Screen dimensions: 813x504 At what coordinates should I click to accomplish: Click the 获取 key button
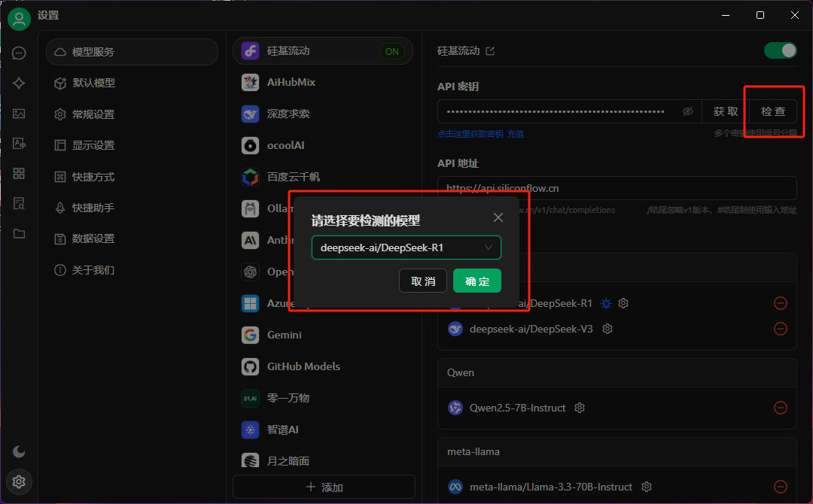(726, 111)
